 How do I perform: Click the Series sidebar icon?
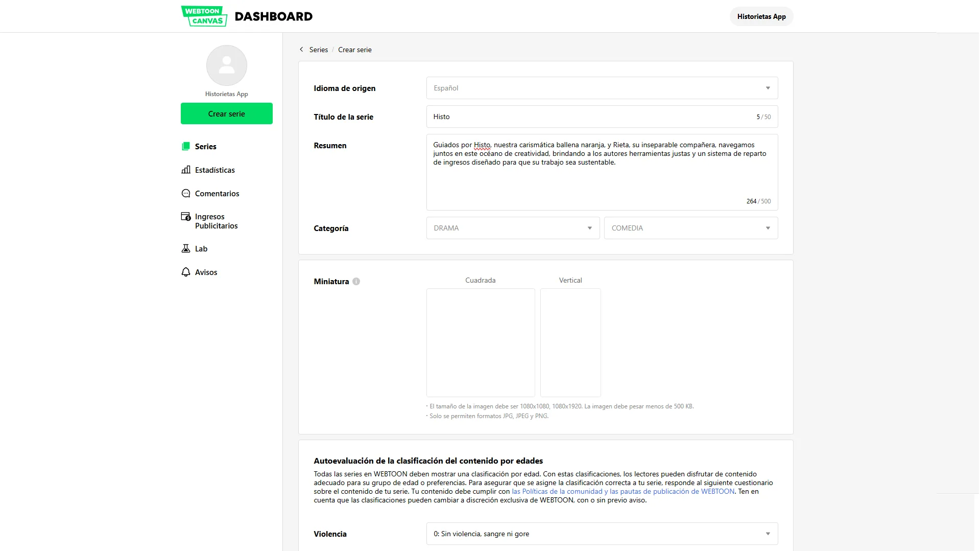[186, 146]
